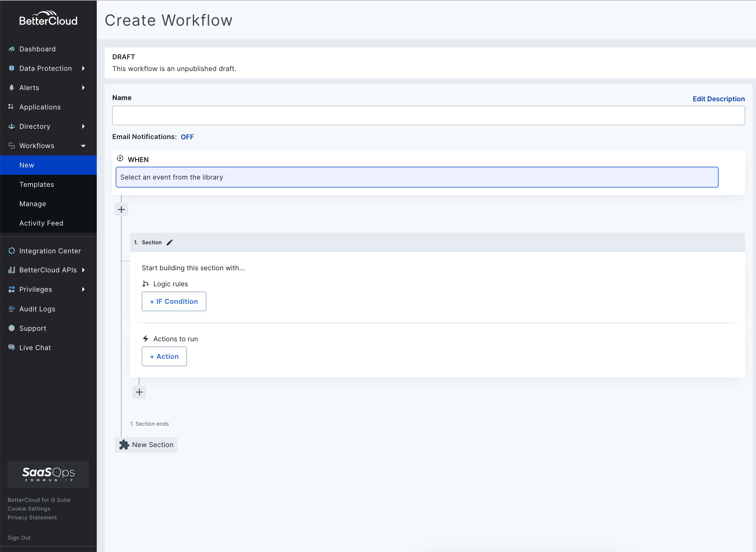
Task: Toggle Email Notifications OFF link
Action: [187, 137]
